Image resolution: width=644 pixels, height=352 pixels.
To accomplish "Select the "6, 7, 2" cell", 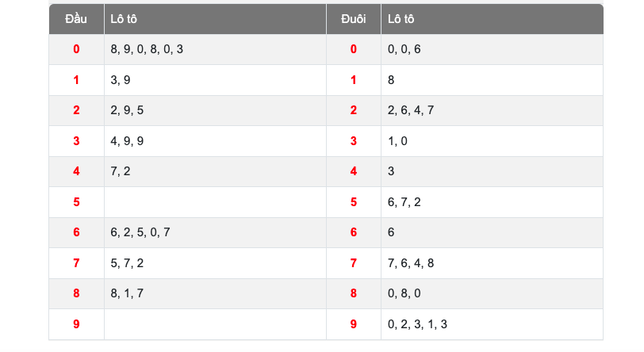I will coord(404,202).
